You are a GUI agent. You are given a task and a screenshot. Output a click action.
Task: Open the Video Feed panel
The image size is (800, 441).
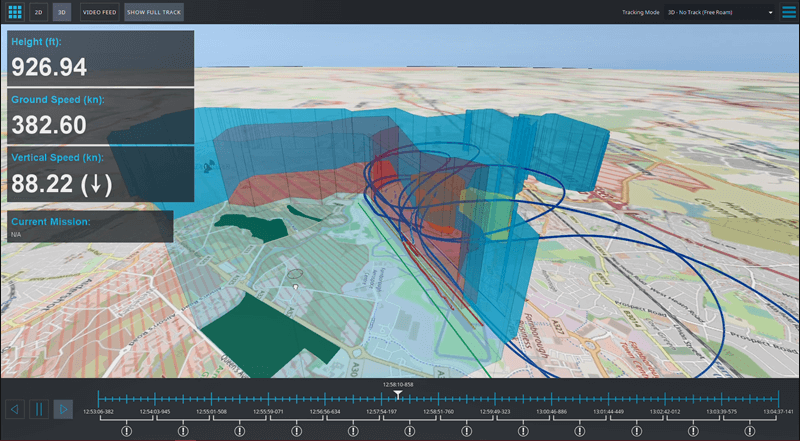[99, 12]
